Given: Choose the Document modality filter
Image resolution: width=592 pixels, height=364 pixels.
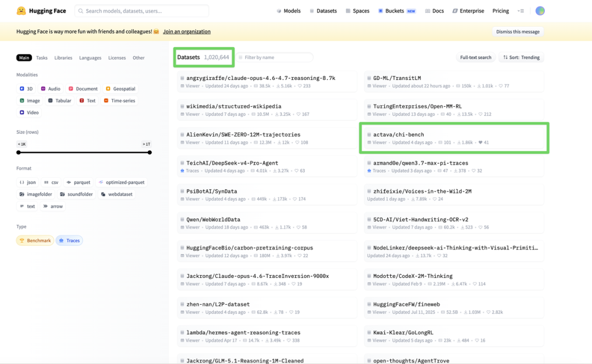Looking at the screenshot, I should tap(83, 89).
